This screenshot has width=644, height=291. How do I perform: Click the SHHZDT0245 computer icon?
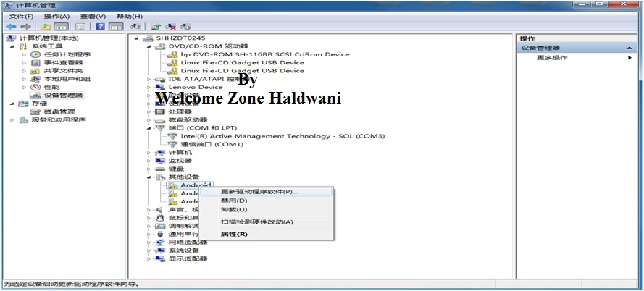coord(148,38)
